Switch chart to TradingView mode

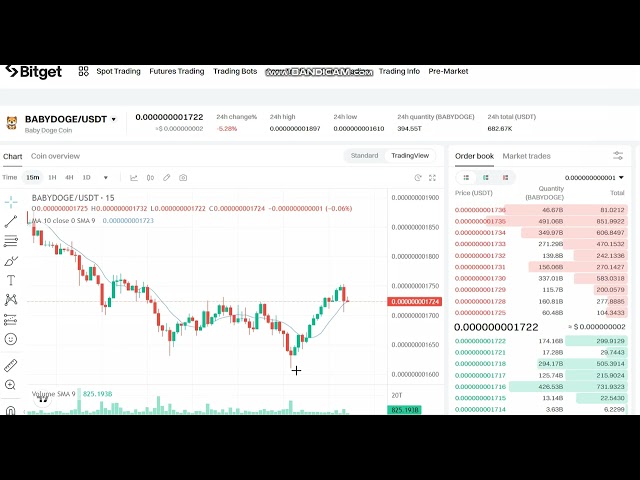pyautogui.click(x=410, y=156)
